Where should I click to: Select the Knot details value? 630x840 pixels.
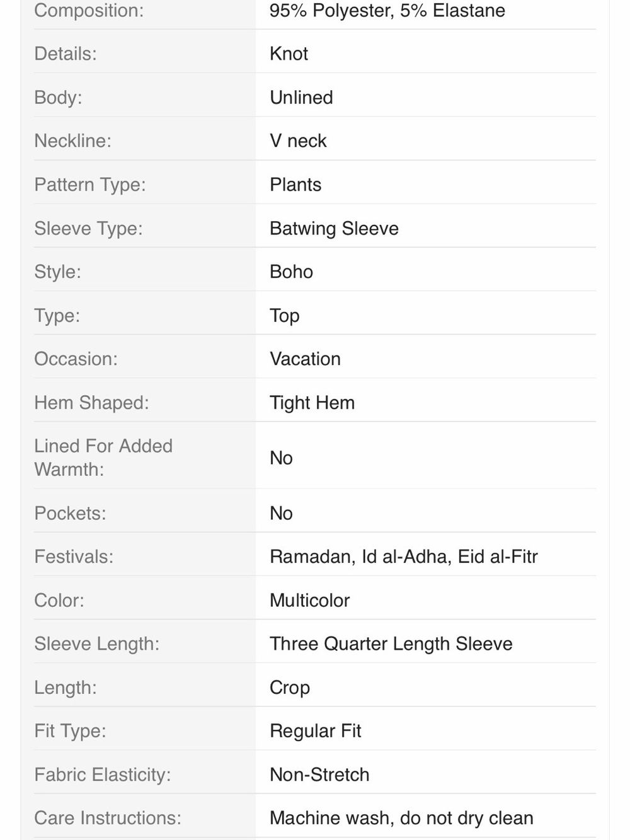click(x=289, y=54)
